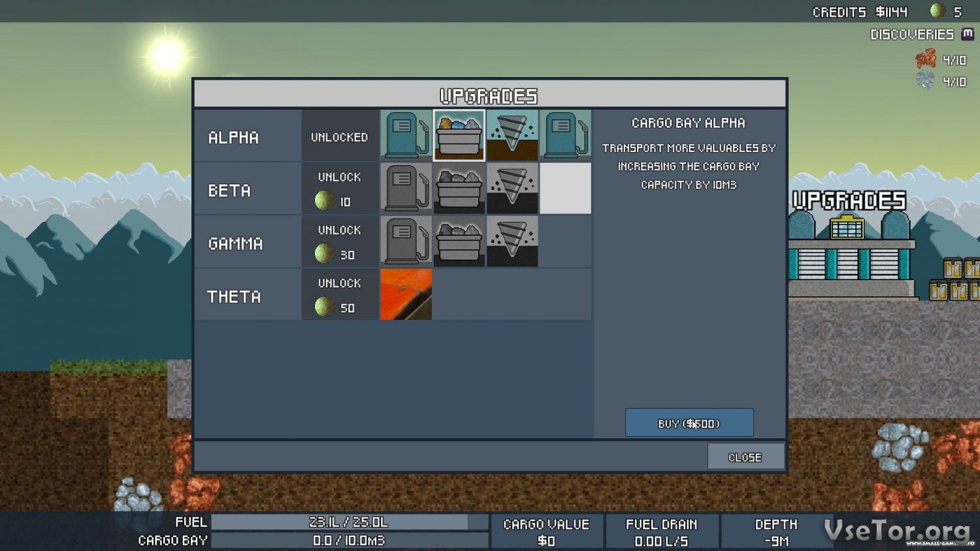Image resolution: width=980 pixels, height=551 pixels.
Task: Choose the locked Beta cargo bay icon
Action: [459, 188]
